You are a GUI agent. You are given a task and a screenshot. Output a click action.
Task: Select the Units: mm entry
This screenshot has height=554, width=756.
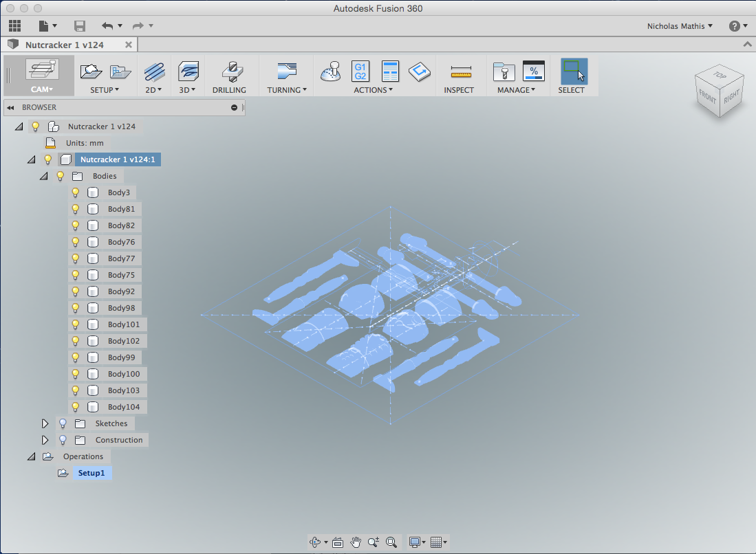point(85,143)
